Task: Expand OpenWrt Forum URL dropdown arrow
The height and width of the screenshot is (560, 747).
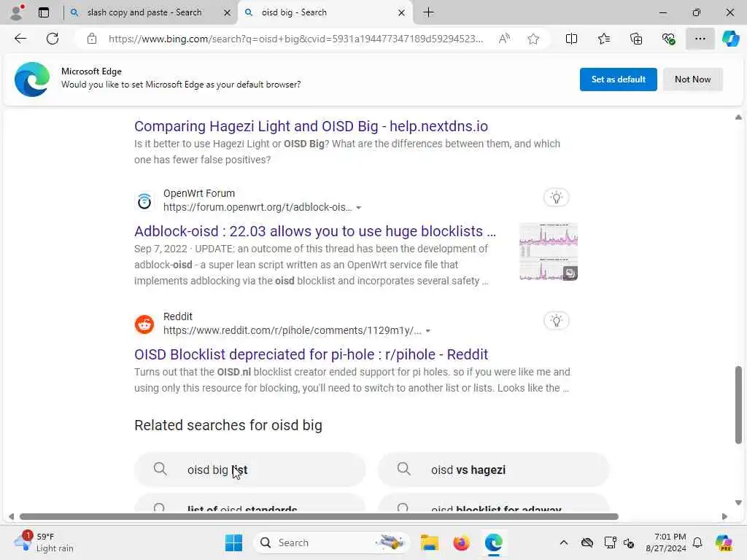Action: (x=359, y=208)
